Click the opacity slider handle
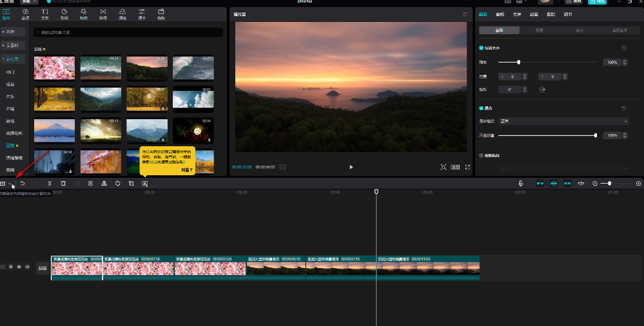 tap(595, 135)
